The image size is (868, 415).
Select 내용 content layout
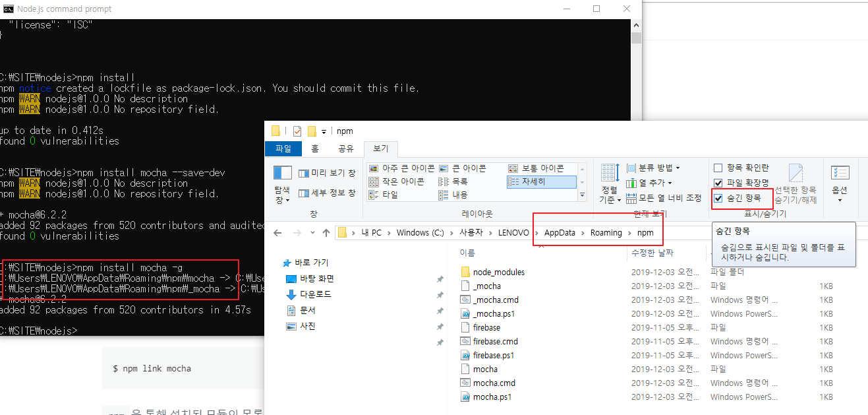point(453,195)
